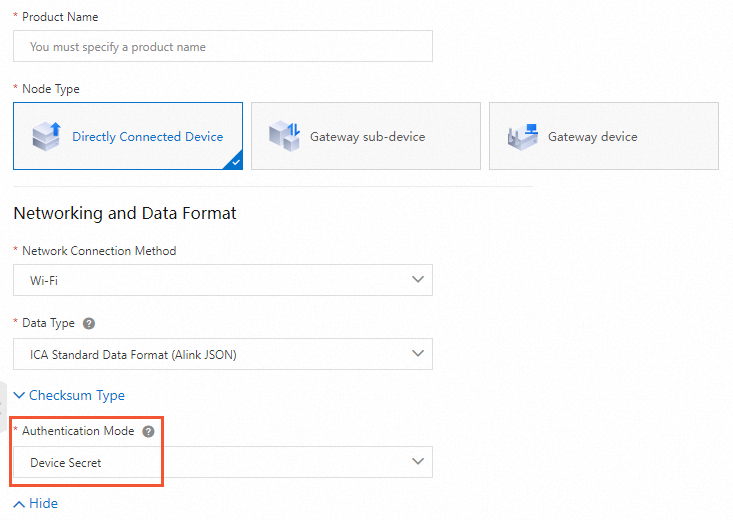The height and width of the screenshot is (520, 733).
Task: Click the chevron beside Checksum Type
Action: pos(19,396)
